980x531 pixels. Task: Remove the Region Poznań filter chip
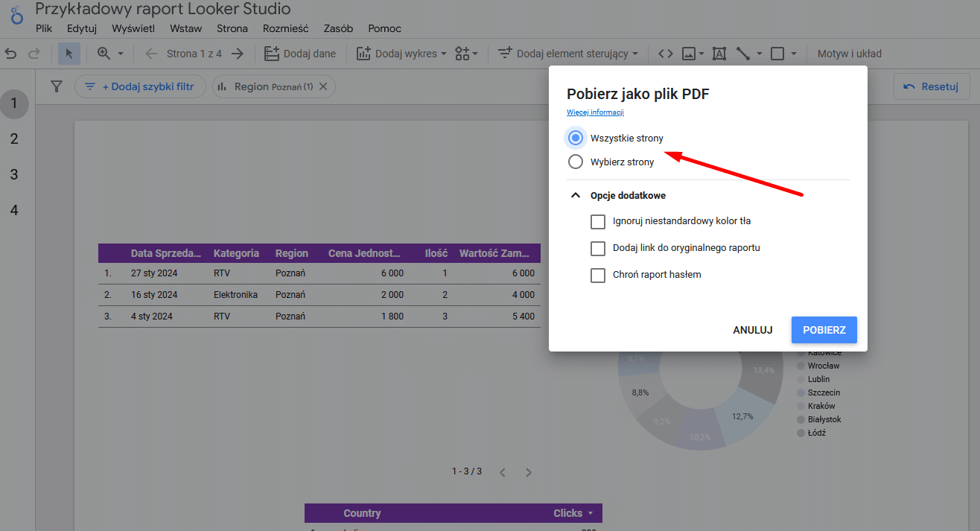[323, 86]
